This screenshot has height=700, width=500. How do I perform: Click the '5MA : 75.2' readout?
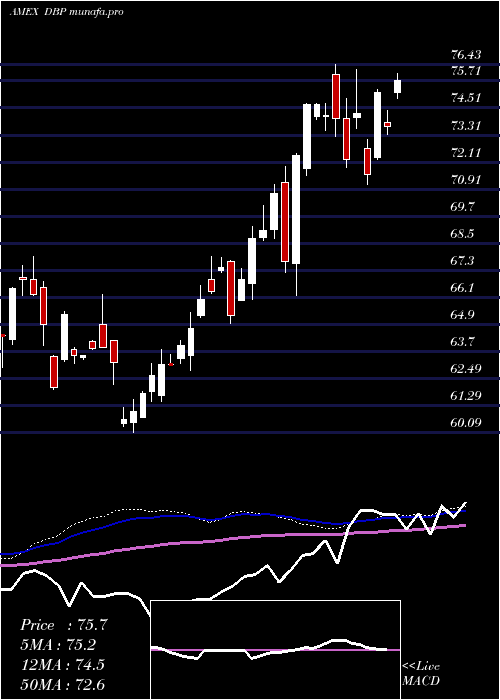[x=58, y=645]
